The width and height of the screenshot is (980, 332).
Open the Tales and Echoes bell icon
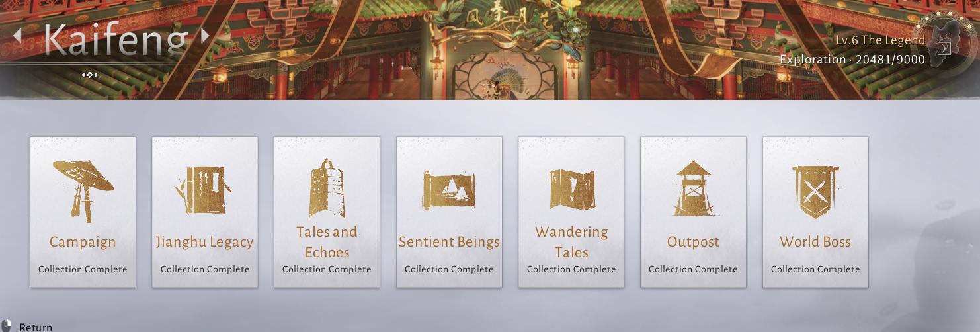pos(327,188)
